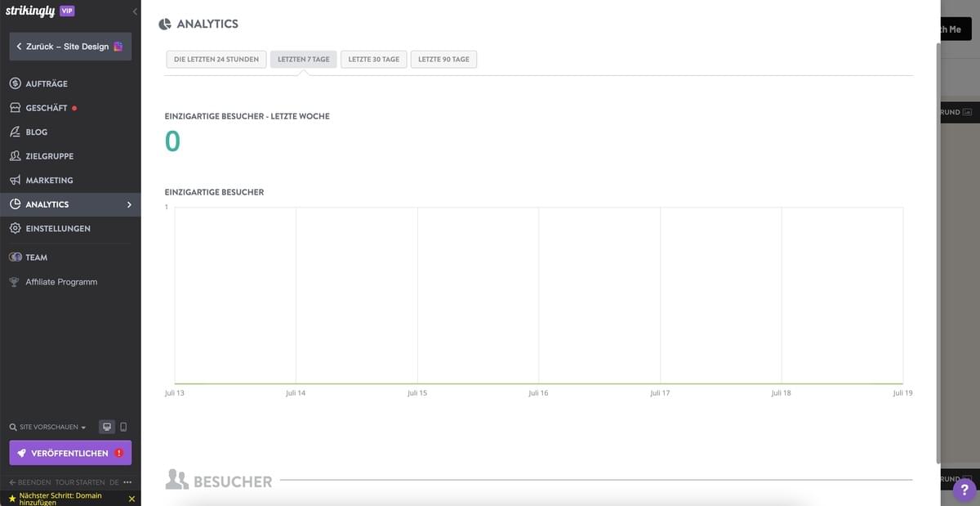This screenshot has height=506, width=980.
Task: Open the purple help question button
Action: pyautogui.click(x=964, y=490)
